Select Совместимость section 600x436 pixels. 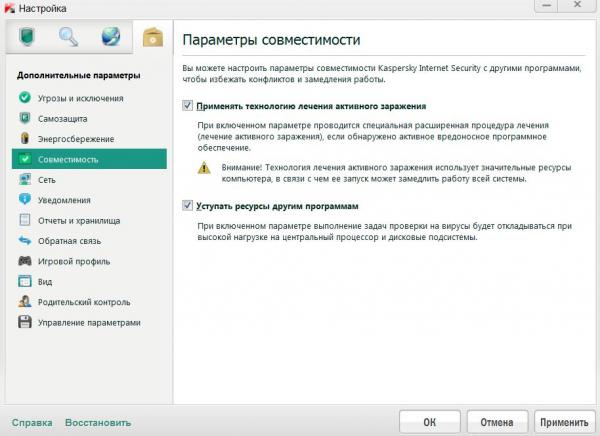click(89, 159)
